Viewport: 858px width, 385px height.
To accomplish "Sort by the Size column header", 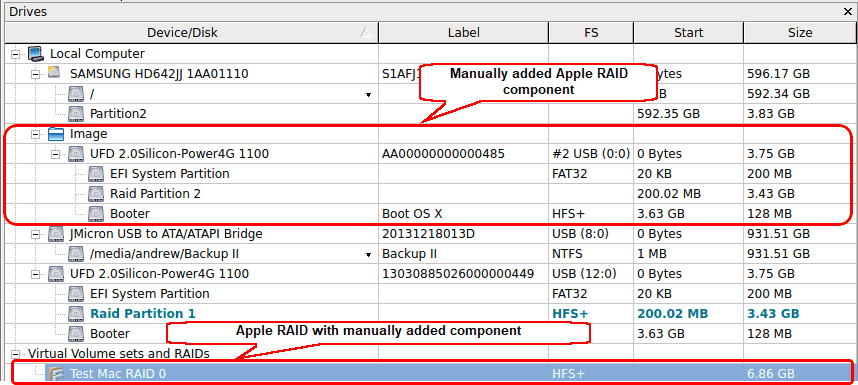I will [x=800, y=33].
